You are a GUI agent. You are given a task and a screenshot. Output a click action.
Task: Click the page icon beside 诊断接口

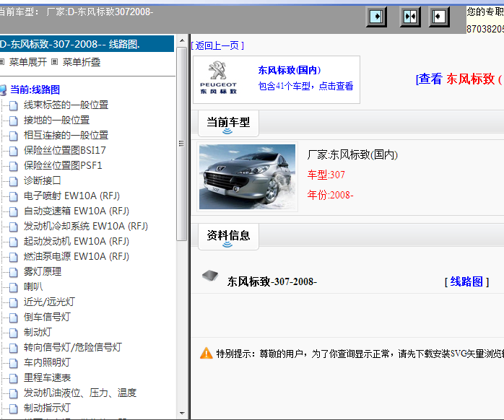point(13,181)
